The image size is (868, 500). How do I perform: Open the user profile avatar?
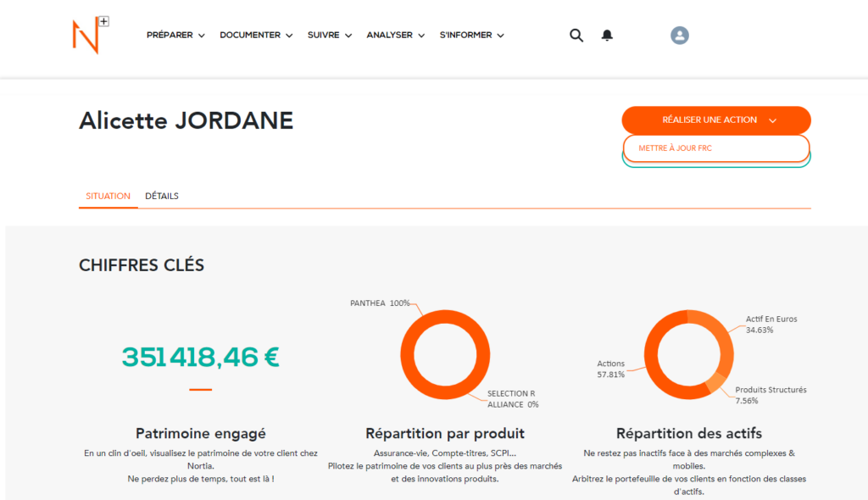tap(679, 36)
